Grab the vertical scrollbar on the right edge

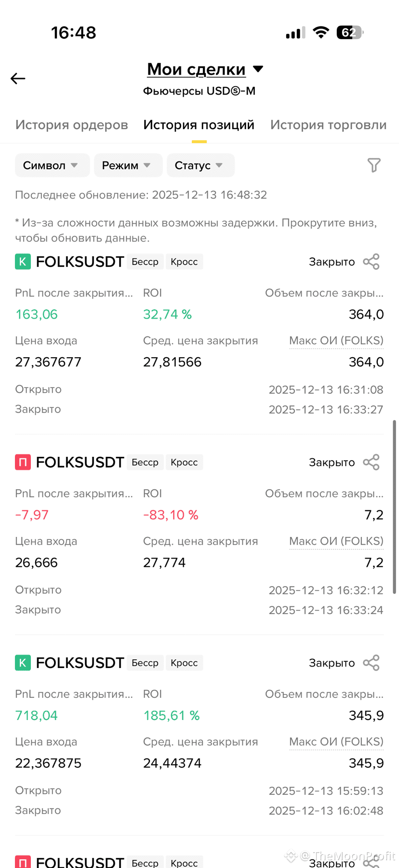(x=395, y=507)
